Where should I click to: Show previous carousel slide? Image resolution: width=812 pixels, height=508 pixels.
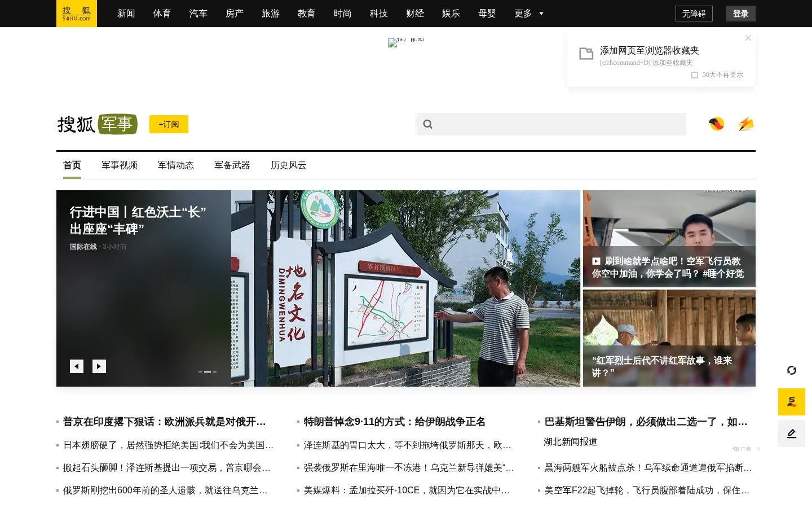point(77,366)
